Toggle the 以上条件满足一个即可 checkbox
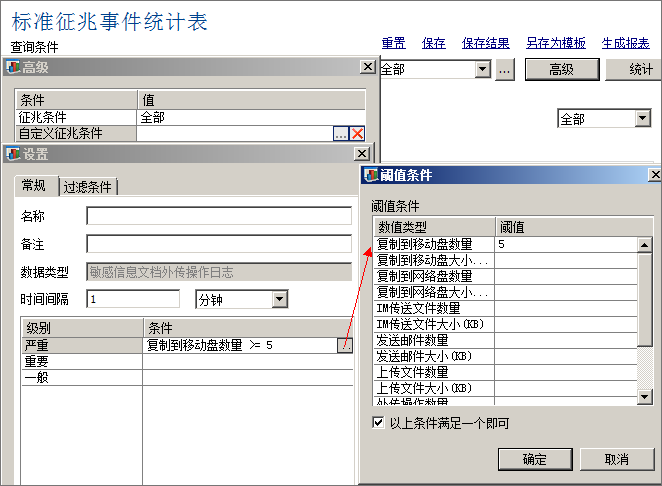This screenshot has width=662, height=486. pos(378,423)
